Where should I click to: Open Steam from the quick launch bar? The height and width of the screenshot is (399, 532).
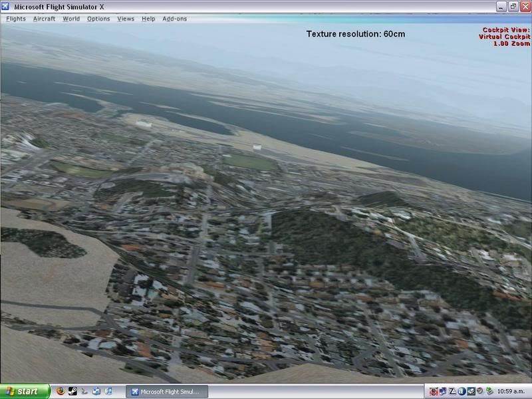click(72, 390)
